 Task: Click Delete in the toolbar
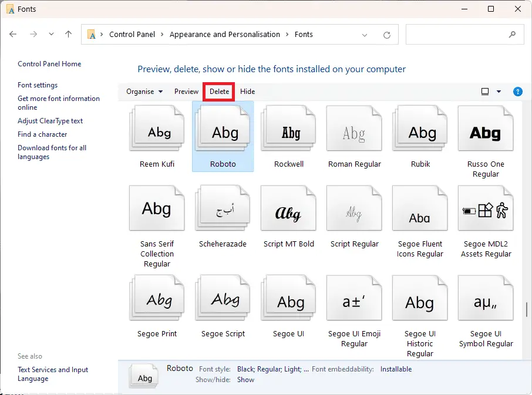click(x=219, y=92)
